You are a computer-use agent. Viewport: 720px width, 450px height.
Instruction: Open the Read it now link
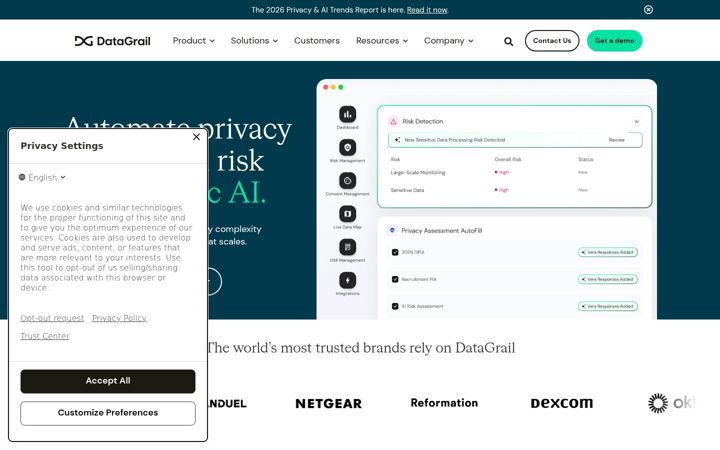[x=427, y=10]
